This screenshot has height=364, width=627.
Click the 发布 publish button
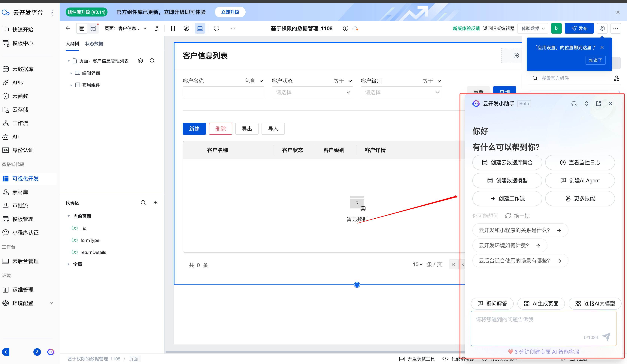(579, 28)
